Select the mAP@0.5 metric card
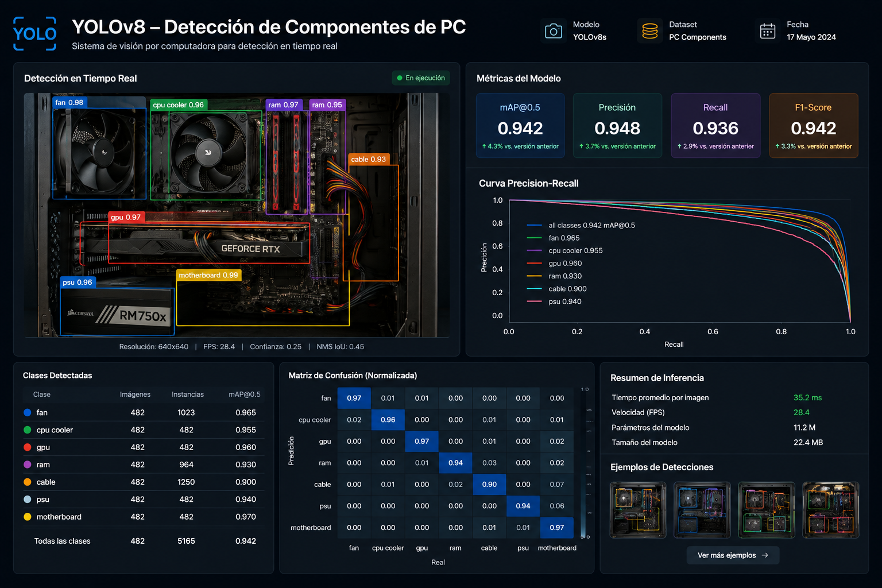The width and height of the screenshot is (882, 588). (520, 126)
